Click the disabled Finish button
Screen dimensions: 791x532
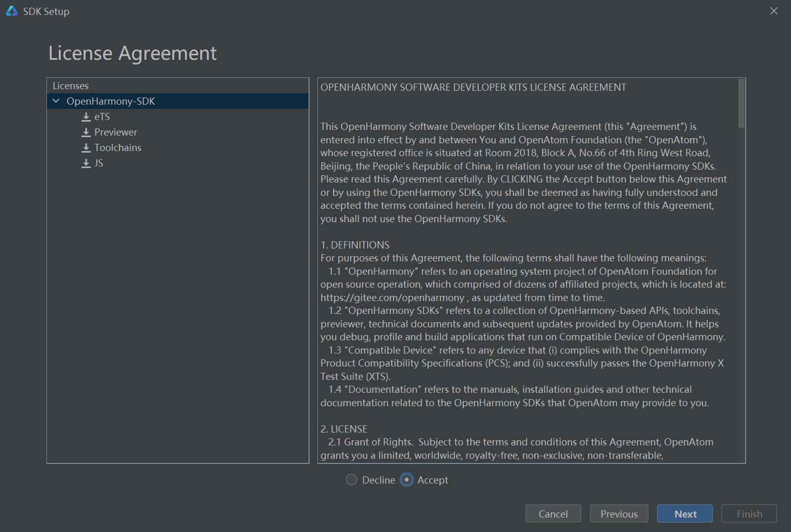pyautogui.click(x=749, y=514)
